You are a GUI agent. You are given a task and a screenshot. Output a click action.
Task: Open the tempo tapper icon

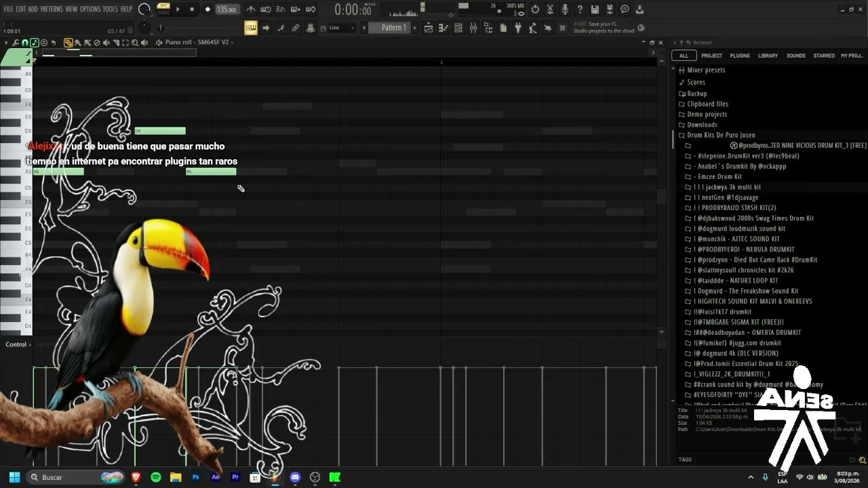point(533,28)
